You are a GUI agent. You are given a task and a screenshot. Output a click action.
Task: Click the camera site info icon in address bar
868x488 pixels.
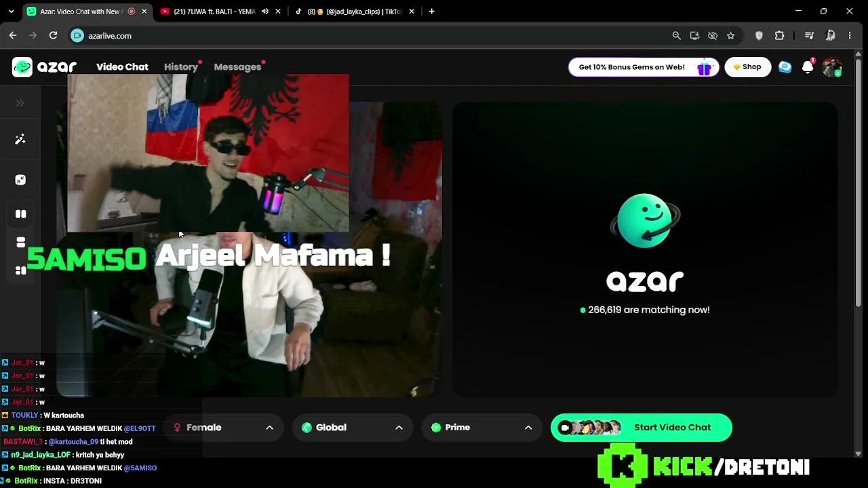click(x=77, y=36)
